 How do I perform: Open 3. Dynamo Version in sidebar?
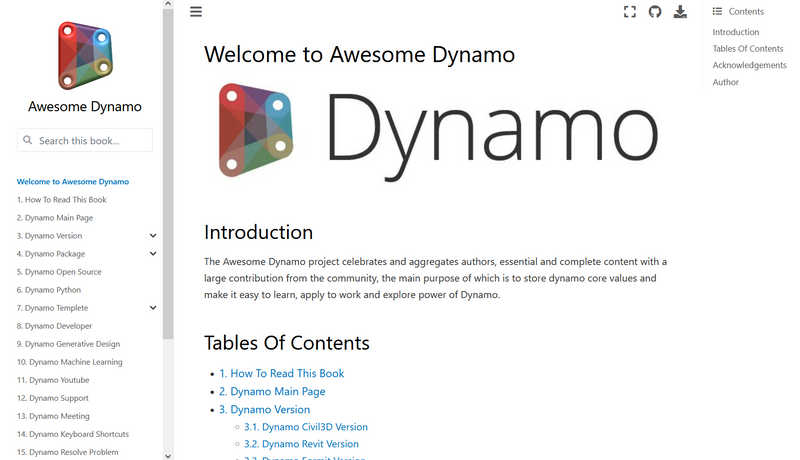coord(49,236)
